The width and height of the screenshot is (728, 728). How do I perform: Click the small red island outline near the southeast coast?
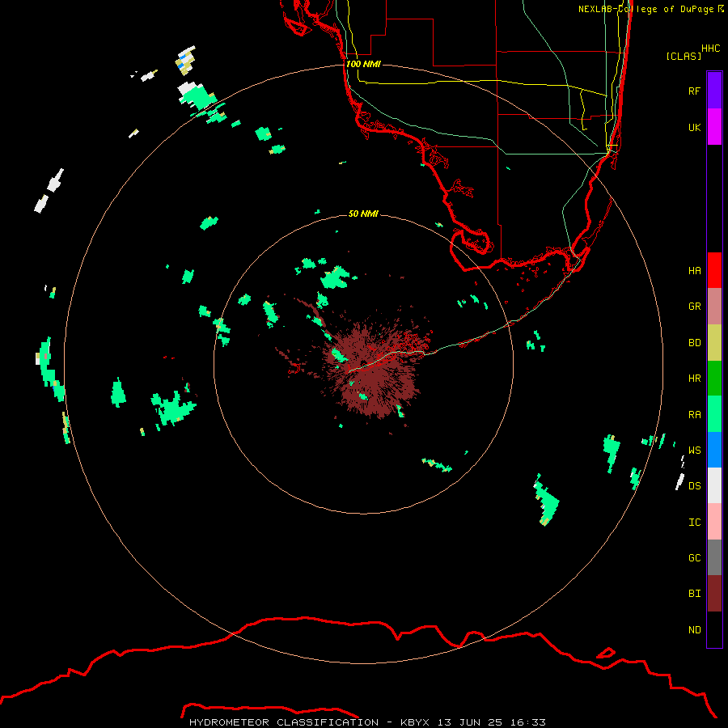tap(605, 653)
